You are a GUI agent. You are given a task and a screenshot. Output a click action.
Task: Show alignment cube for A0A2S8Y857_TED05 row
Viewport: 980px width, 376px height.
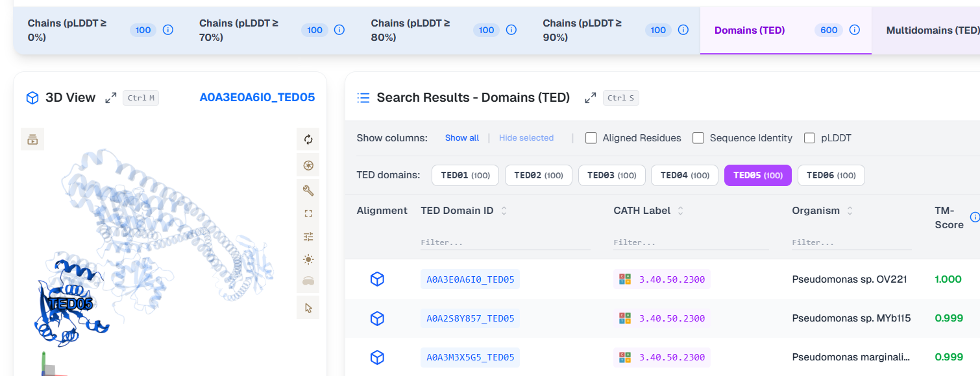[x=377, y=318]
